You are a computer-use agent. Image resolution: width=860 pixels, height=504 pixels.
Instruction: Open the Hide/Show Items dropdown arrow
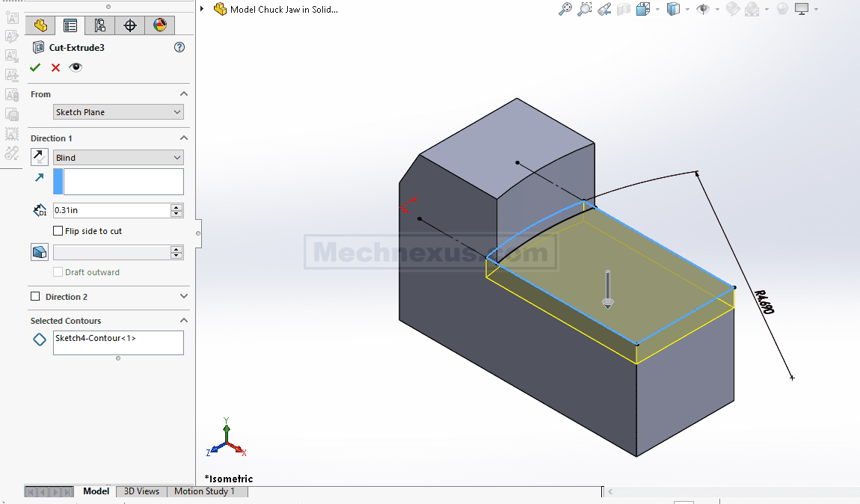pos(717,10)
